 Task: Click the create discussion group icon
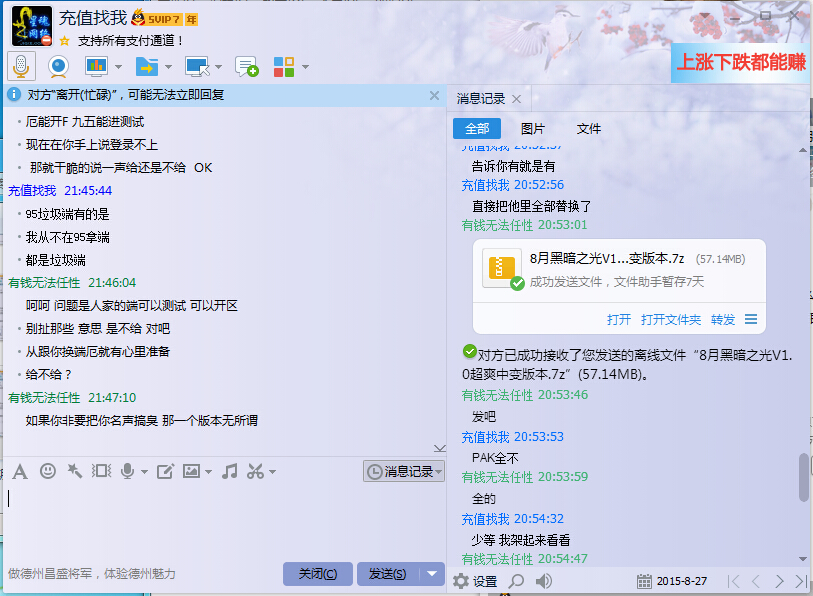pyautogui.click(x=246, y=67)
